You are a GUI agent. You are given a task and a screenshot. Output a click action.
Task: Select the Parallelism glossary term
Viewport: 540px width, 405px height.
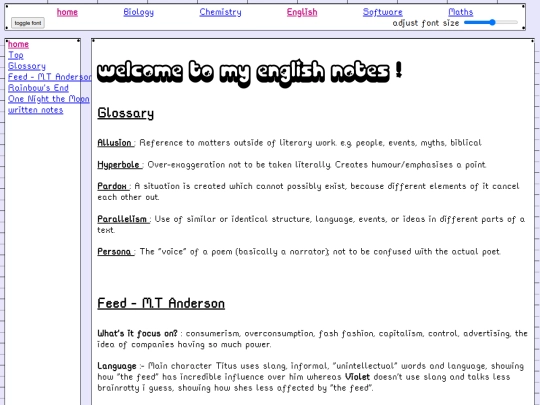[123, 219]
